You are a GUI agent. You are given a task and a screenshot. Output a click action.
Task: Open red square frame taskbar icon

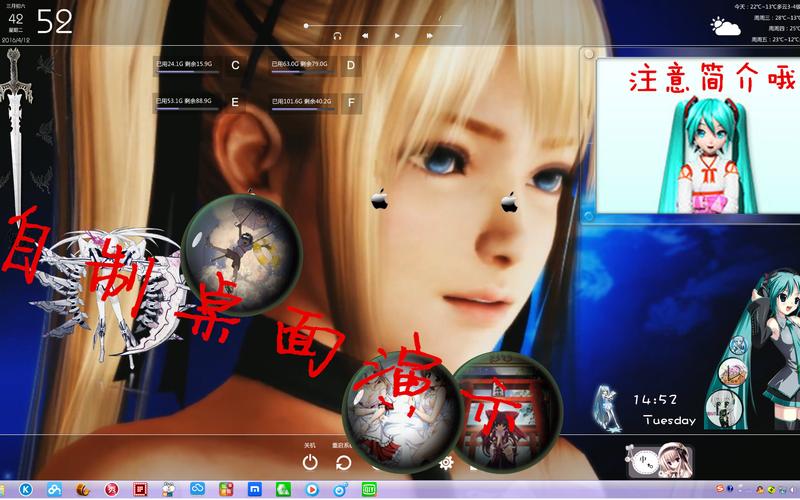coord(140,490)
